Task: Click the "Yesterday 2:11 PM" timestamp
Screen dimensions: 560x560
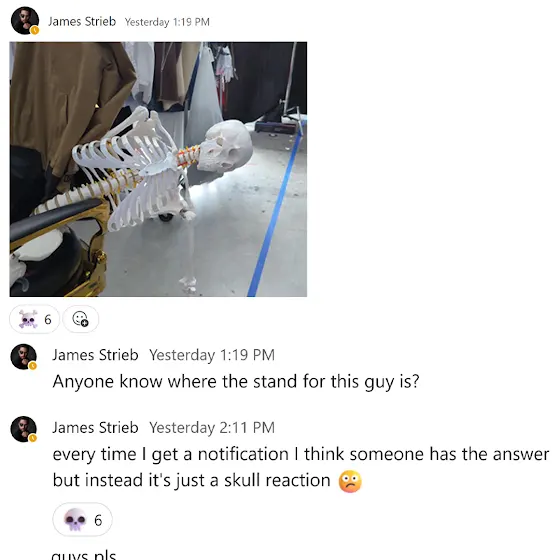Action: [x=212, y=428]
